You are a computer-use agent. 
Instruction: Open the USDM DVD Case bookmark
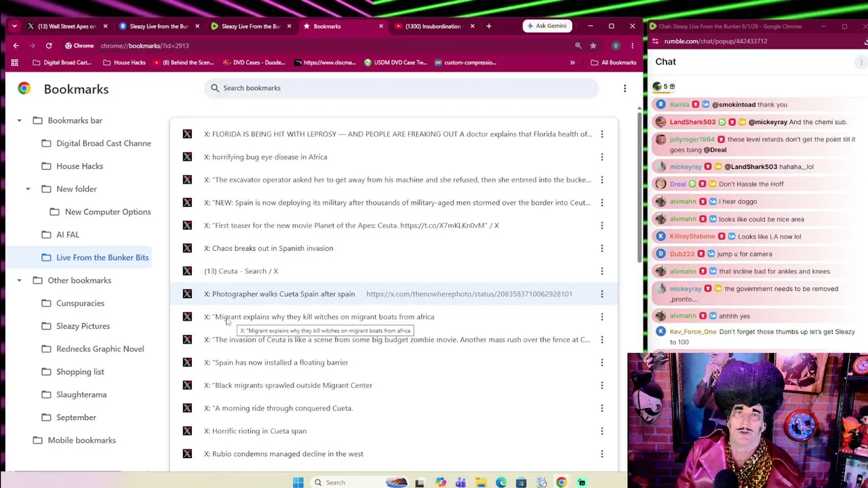coord(395,62)
